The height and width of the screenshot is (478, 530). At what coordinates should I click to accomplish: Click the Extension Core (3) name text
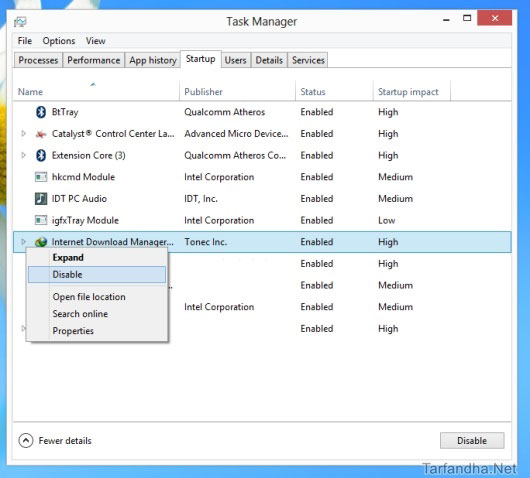coord(89,156)
